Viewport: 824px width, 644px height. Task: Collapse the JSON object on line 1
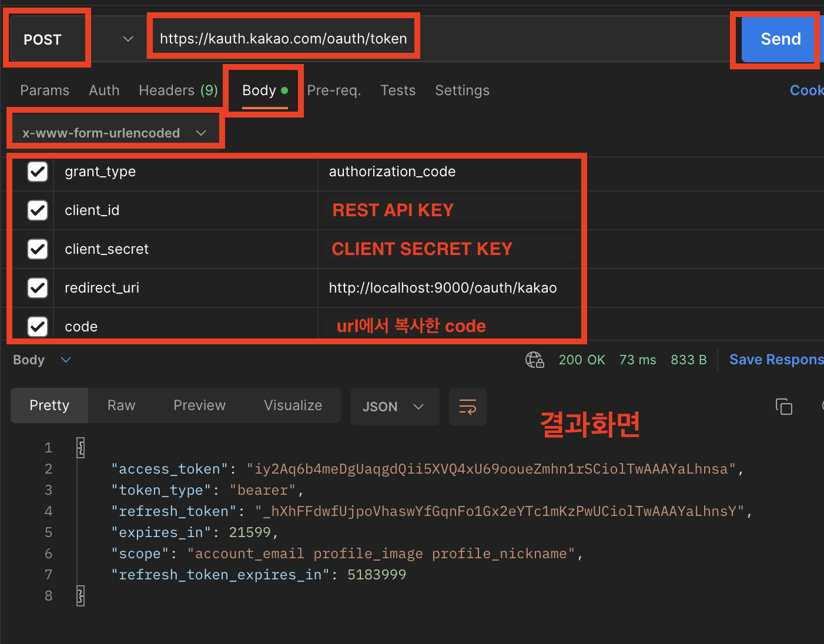pyautogui.click(x=81, y=448)
